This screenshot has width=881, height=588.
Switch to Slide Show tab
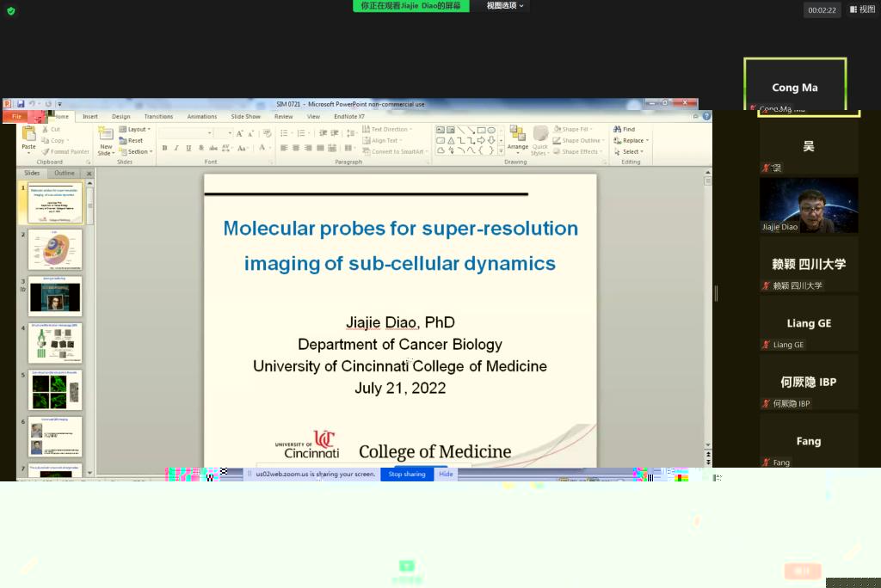[x=245, y=116]
